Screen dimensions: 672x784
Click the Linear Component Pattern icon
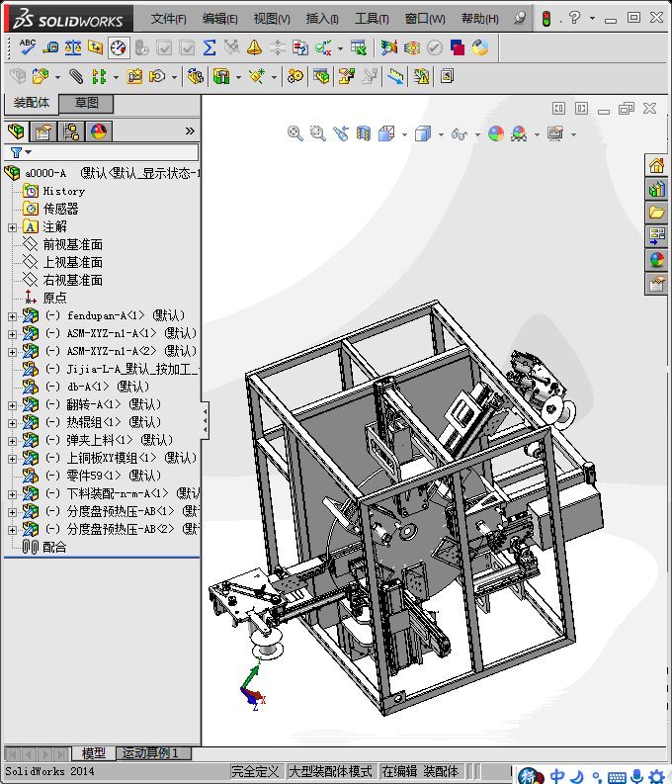pos(99,76)
